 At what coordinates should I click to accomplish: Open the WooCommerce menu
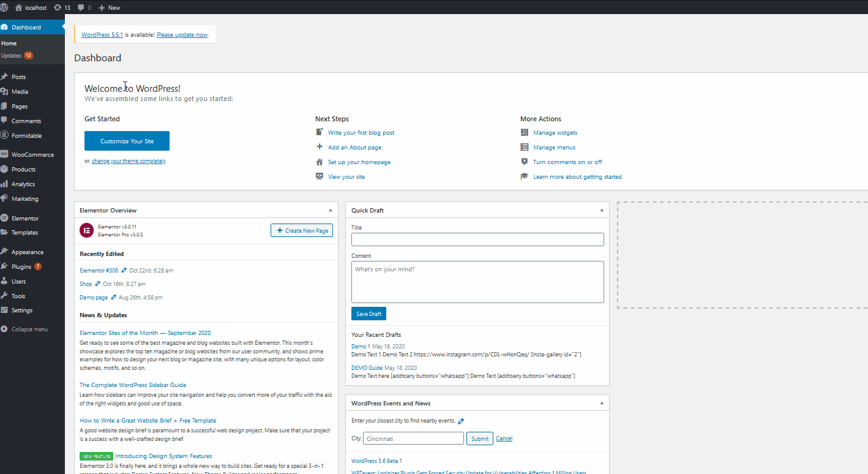tap(32, 155)
